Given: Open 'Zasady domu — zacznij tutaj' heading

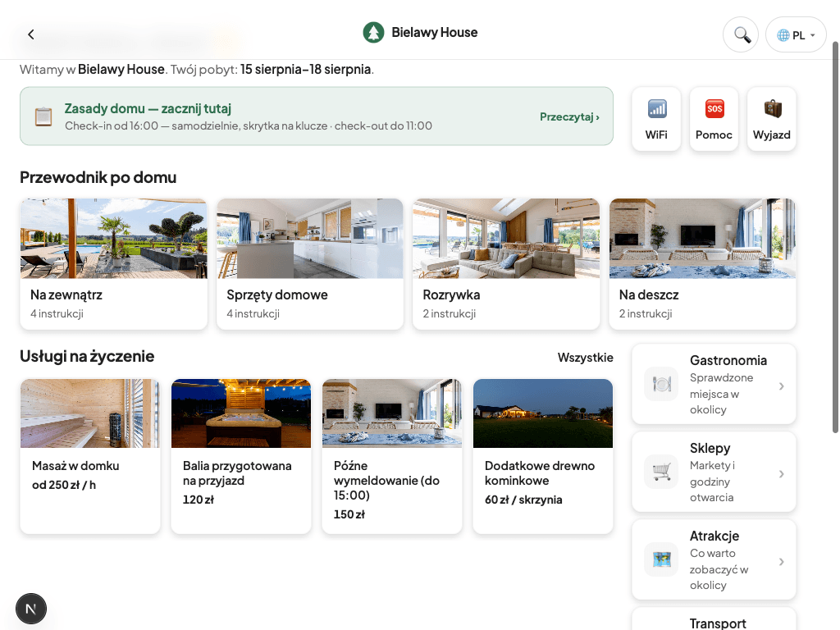Looking at the screenshot, I should coord(148,109).
